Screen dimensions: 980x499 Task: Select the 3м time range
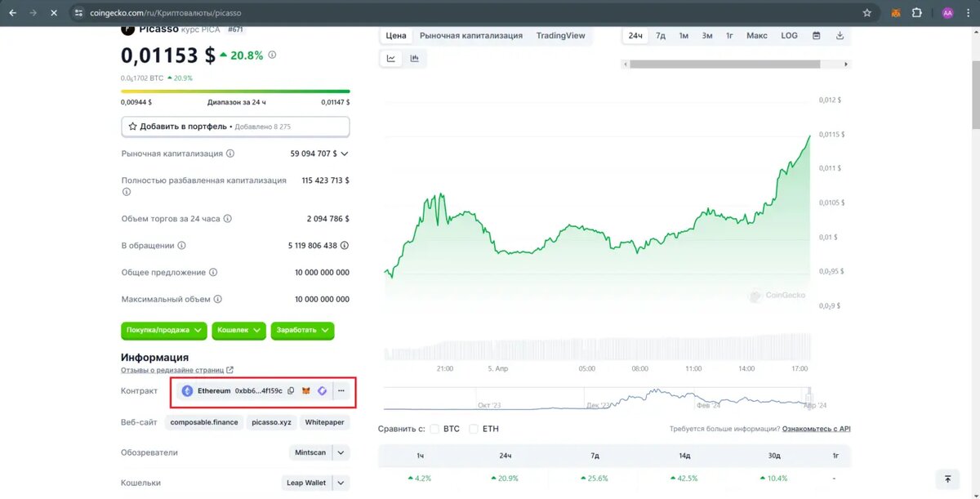707,36
